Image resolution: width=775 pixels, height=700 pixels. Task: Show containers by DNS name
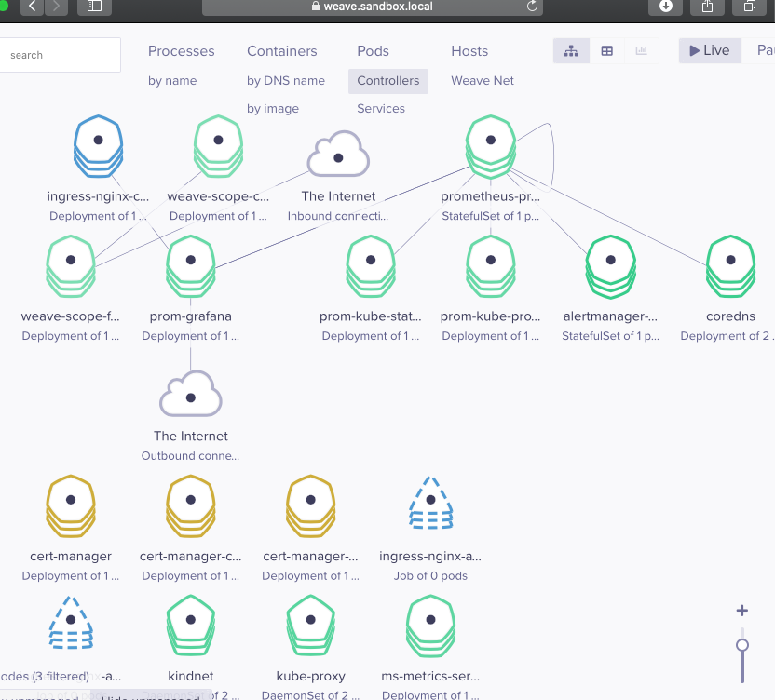(286, 81)
